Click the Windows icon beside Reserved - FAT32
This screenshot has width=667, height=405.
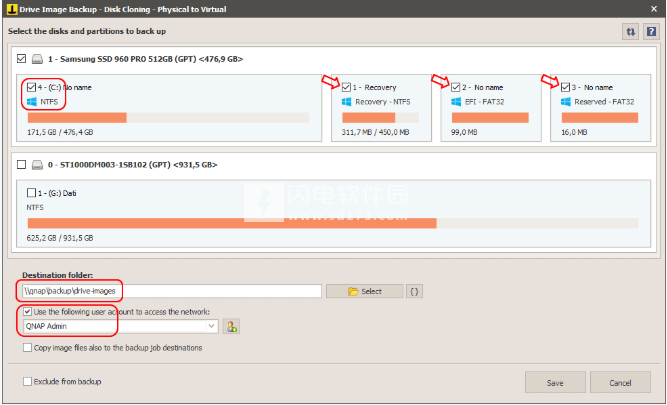(x=567, y=102)
